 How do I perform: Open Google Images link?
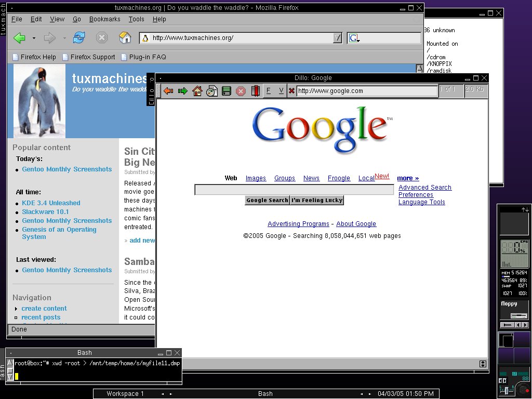(256, 178)
